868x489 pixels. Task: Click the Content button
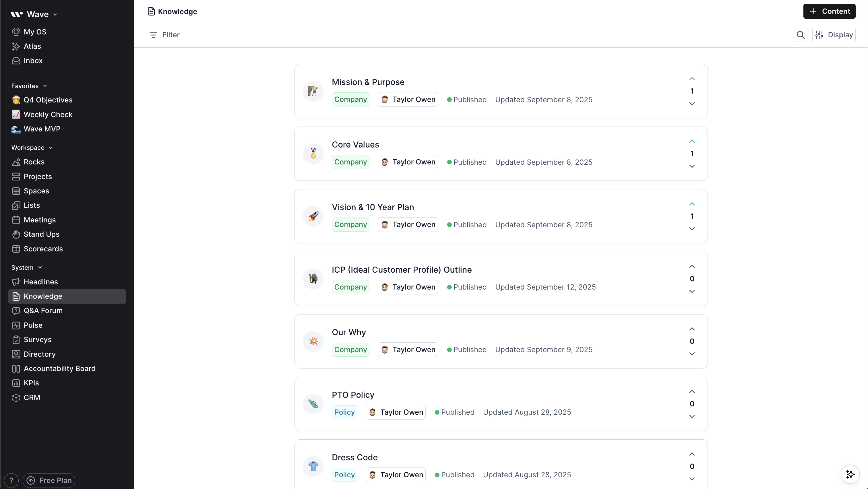click(x=829, y=11)
